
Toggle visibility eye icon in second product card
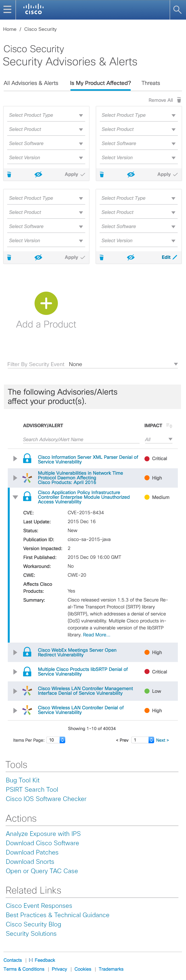tap(131, 175)
